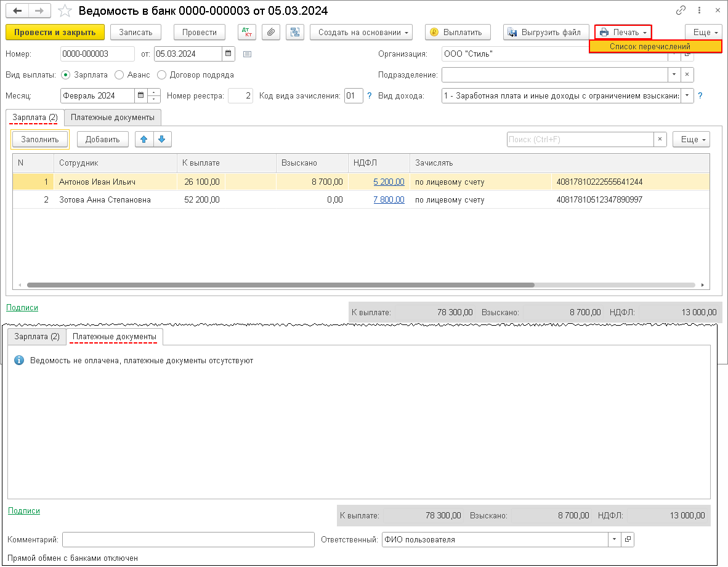Clear the Подразделение field
The width and height of the screenshot is (728, 567).
pos(687,74)
